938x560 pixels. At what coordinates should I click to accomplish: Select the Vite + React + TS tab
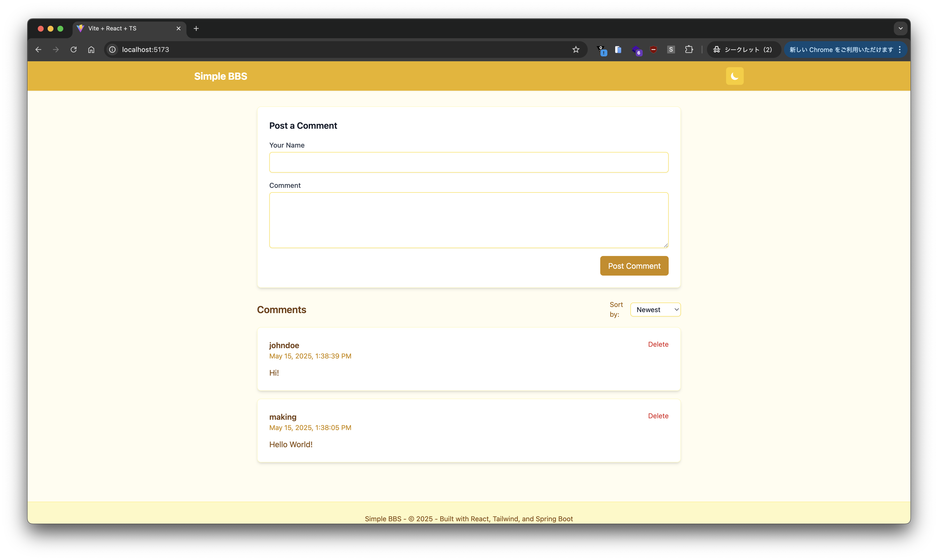click(x=125, y=29)
